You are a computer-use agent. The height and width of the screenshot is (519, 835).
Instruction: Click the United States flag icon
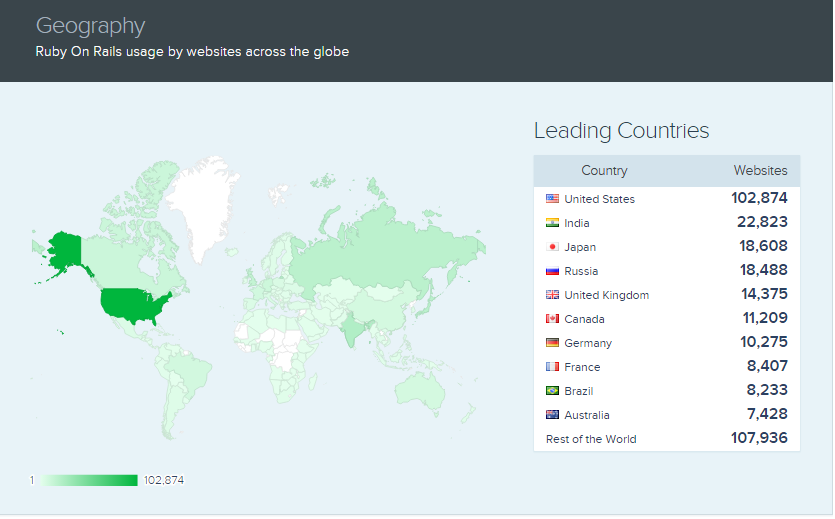(x=552, y=199)
